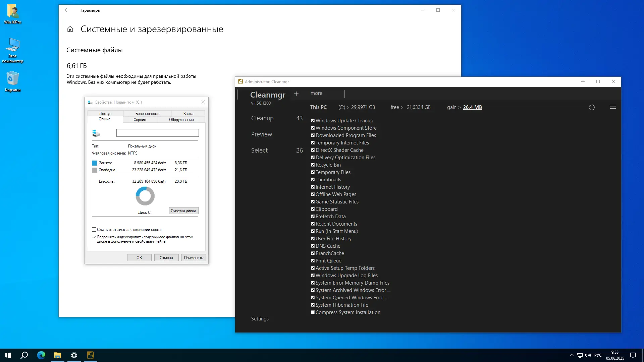The image size is (644, 362).
Task: Click the plus icon beside Cleanmgr title
Action: pyautogui.click(x=296, y=94)
